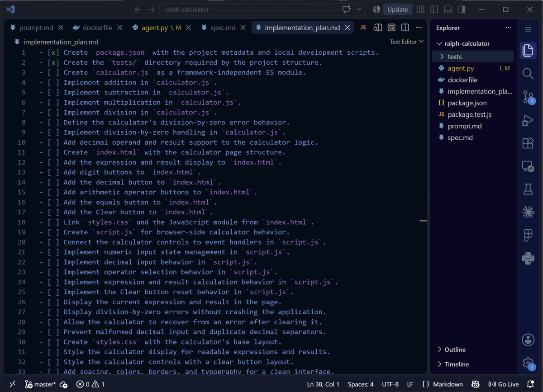This screenshot has height=392, width=543.
Task: Open the Run and Debug view
Action: click(x=528, y=120)
